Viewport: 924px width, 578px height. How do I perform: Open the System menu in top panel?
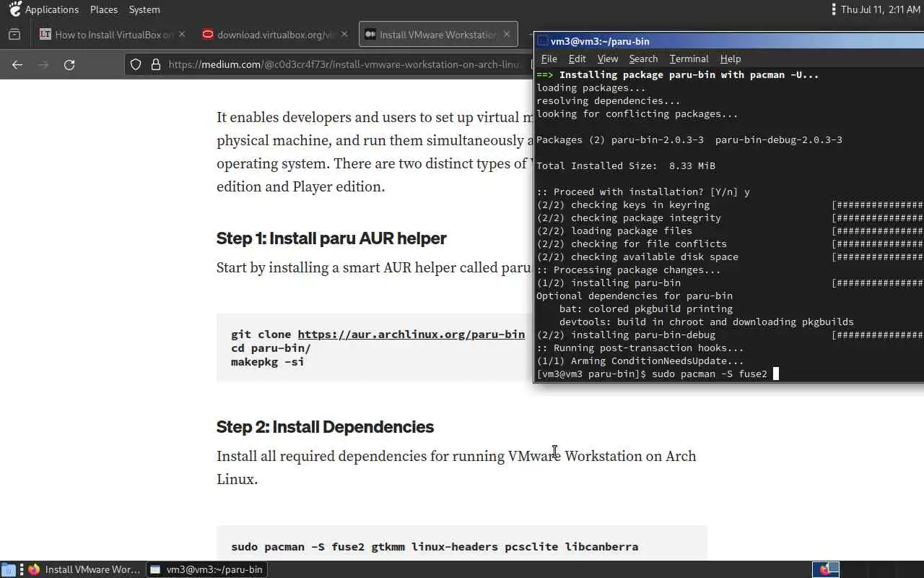[x=144, y=9]
